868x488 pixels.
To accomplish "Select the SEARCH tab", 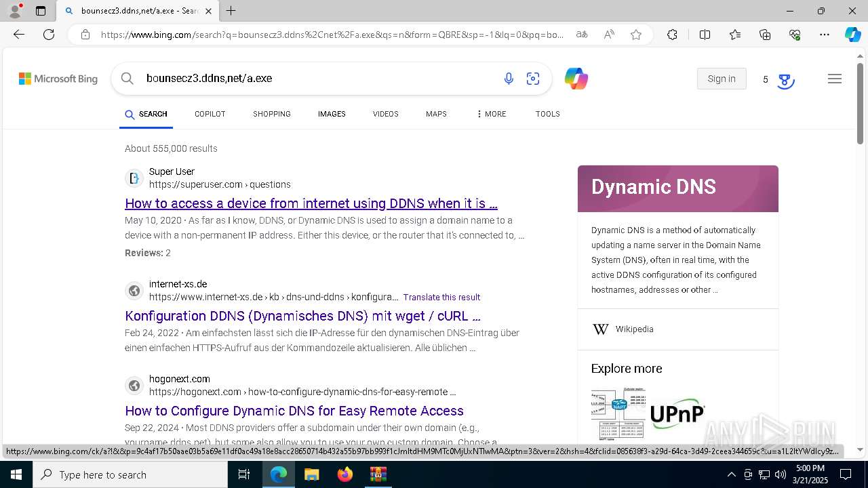I will tap(146, 114).
